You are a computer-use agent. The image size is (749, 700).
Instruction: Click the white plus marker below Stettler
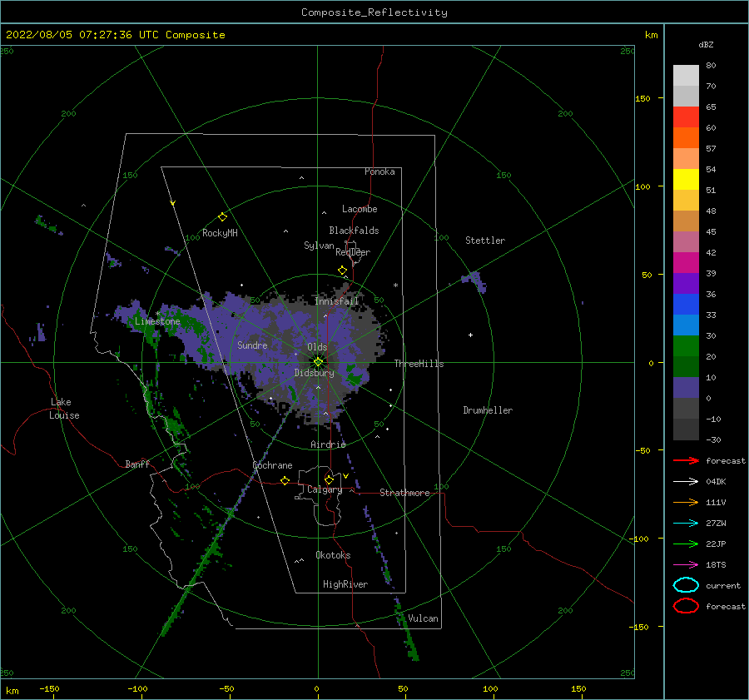470,335
